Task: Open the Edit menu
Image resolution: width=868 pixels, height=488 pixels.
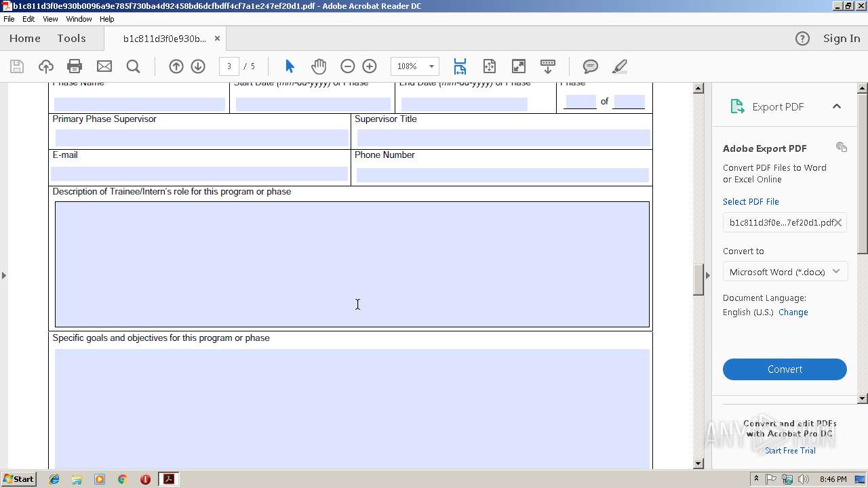Action: pyautogui.click(x=28, y=19)
